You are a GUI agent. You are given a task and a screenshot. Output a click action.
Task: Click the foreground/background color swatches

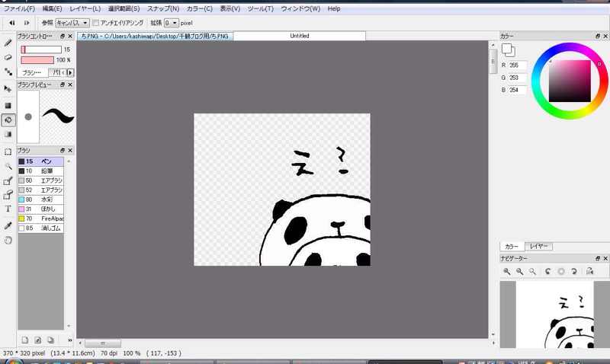point(508,50)
